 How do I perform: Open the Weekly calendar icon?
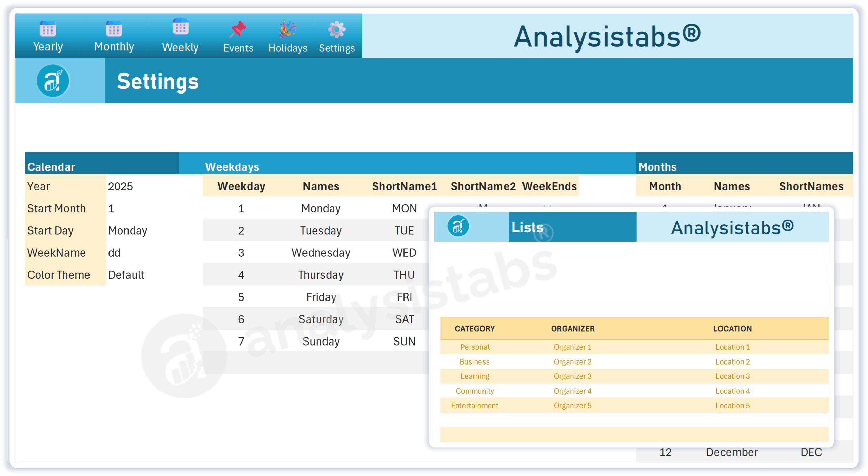tap(180, 27)
